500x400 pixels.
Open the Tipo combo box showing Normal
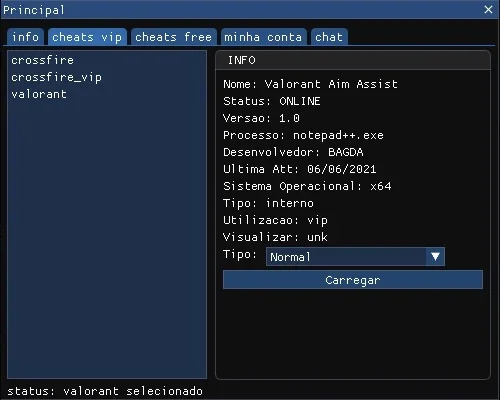[355, 256]
